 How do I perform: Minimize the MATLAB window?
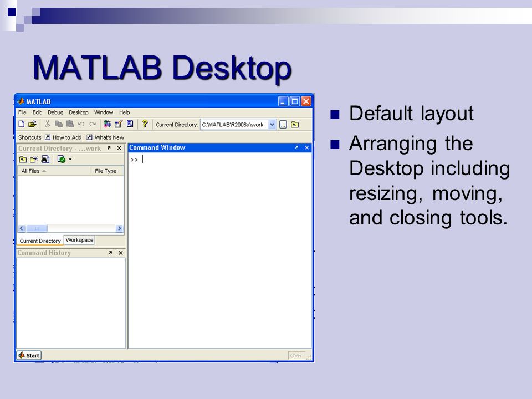(x=283, y=101)
